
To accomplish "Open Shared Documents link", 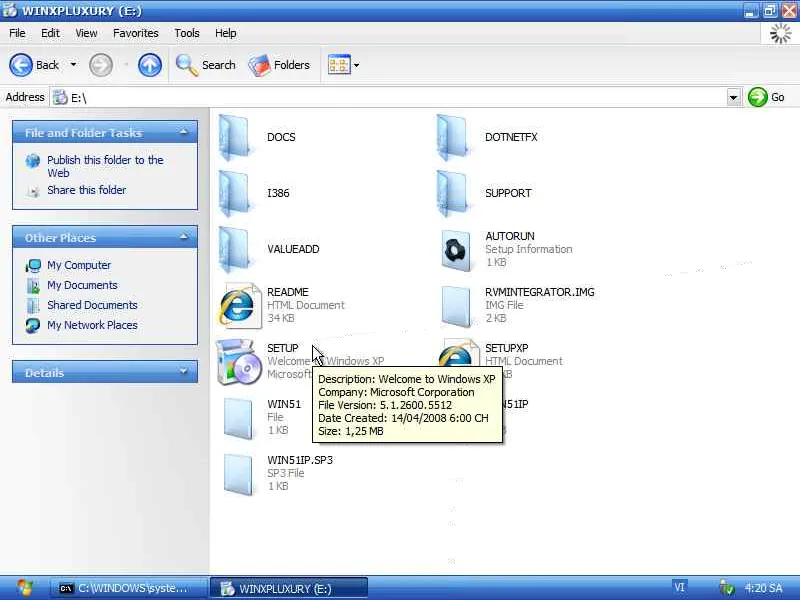I will point(92,305).
